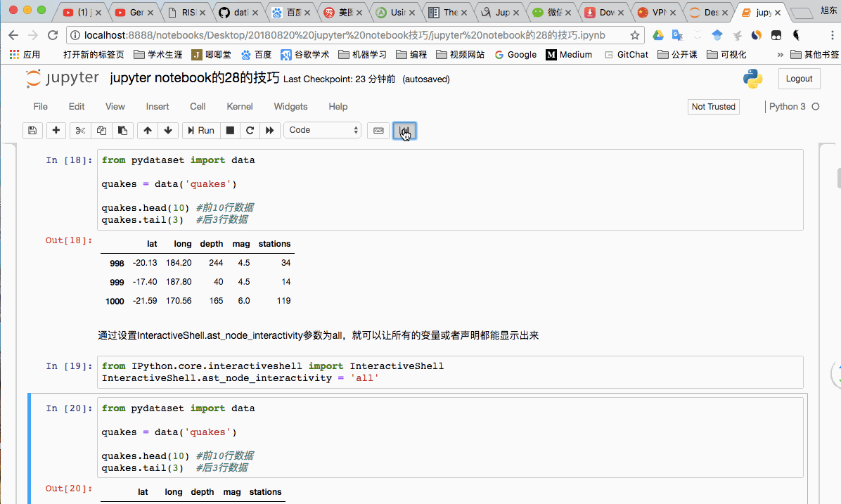Viewport: 841px width, 504px height.
Task: Click the bar chart toolbar icon
Action: coord(404,130)
